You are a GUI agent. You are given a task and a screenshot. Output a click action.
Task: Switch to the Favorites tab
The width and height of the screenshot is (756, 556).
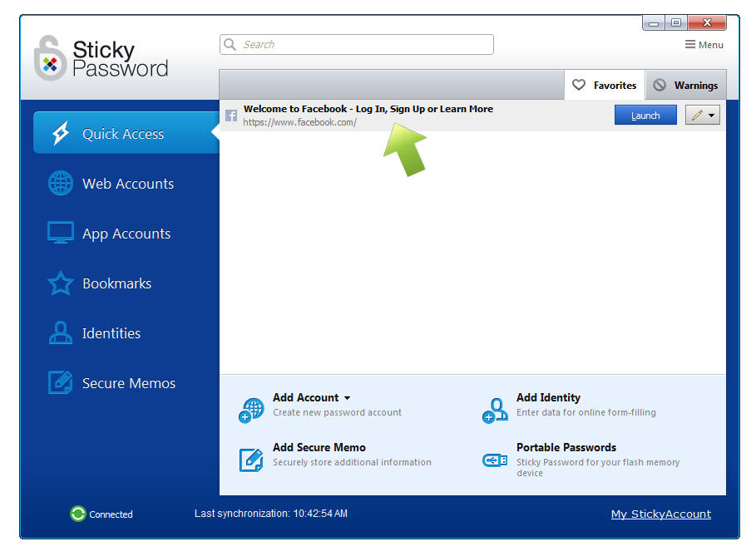605,85
